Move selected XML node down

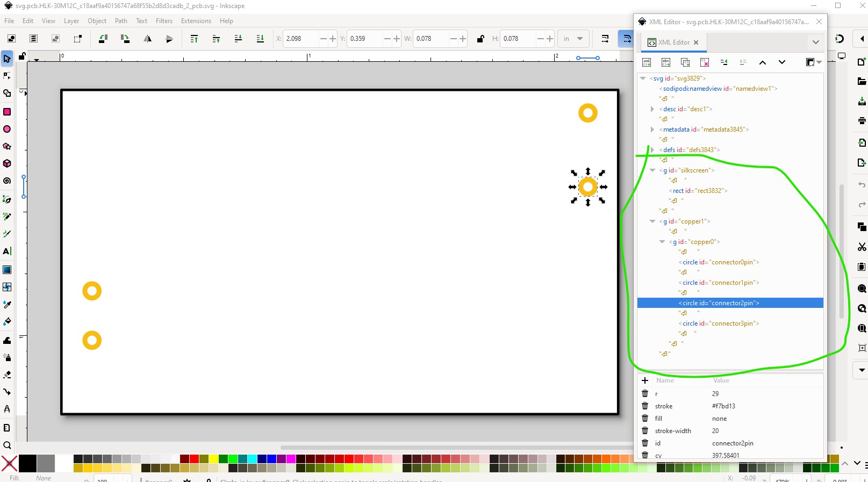[782, 62]
